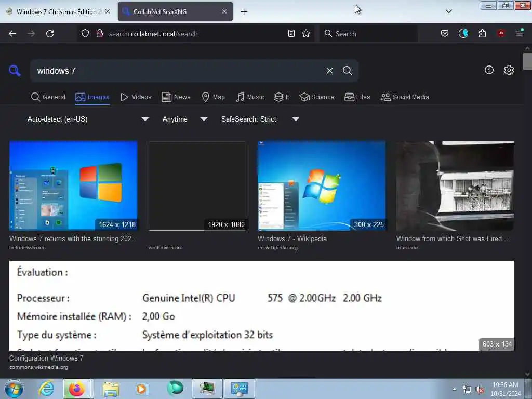Bookmark this page with the star
This screenshot has width=532, height=399.
click(x=306, y=34)
